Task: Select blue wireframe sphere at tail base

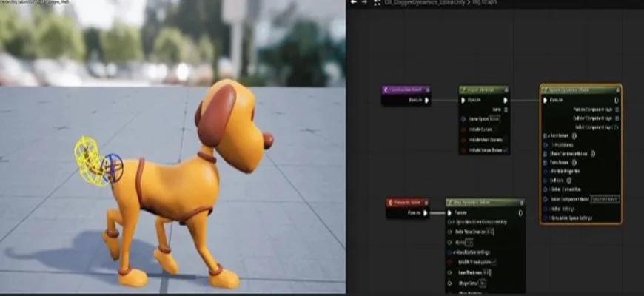Action: point(112,168)
